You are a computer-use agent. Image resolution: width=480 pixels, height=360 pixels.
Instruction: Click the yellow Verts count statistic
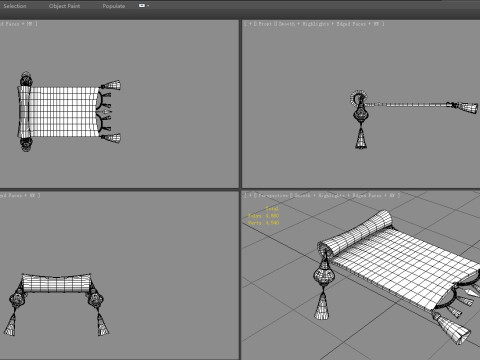click(x=263, y=223)
